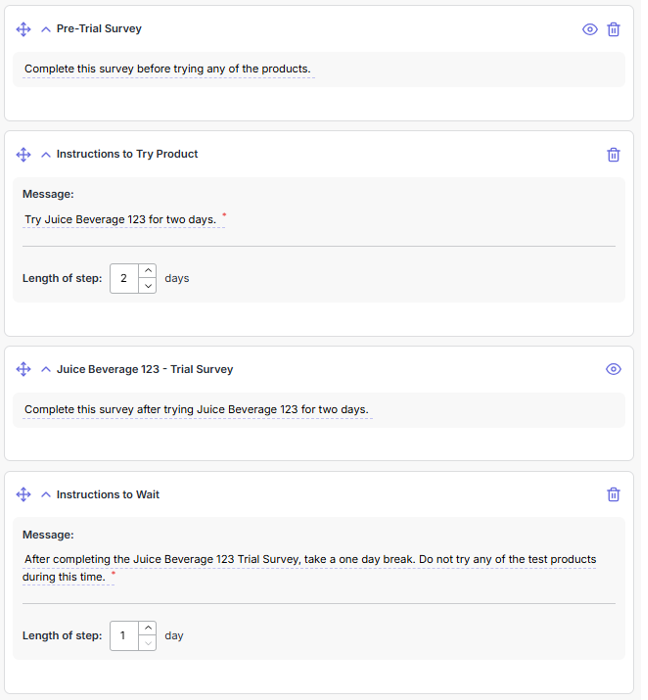The height and width of the screenshot is (700, 648).
Task: Click drag handle of Instructions to Wait
Action: click(24, 495)
